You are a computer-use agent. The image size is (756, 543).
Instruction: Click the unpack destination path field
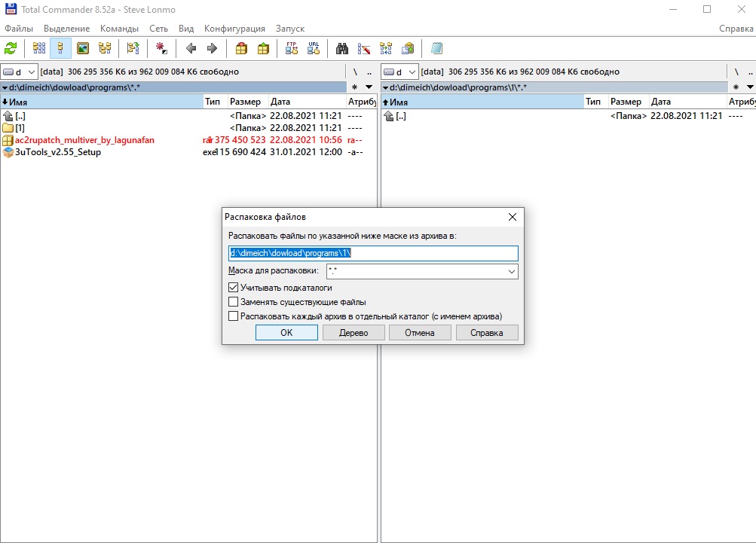click(x=373, y=254)
